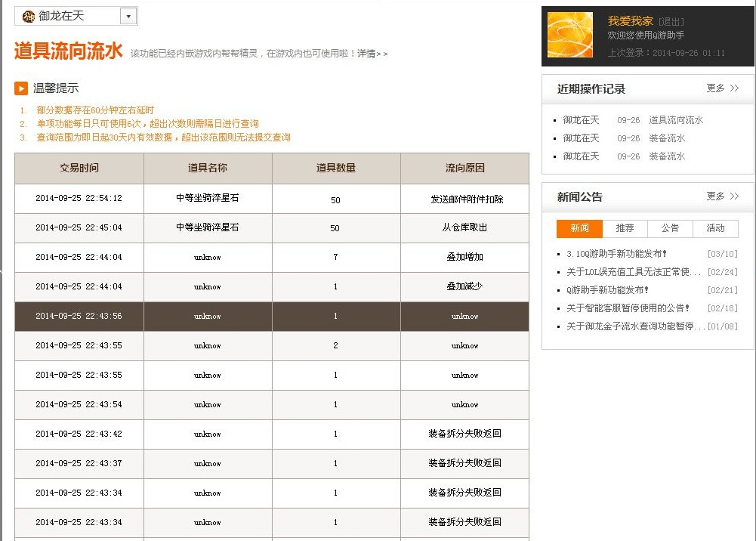756x541 pixels.
Task: Click the orange user avatar thumbnail
Action: pos(569,35)
